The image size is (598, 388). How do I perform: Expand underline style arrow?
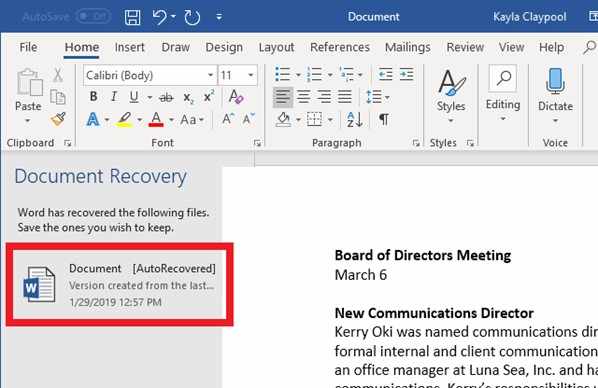(x=150, y=98)
